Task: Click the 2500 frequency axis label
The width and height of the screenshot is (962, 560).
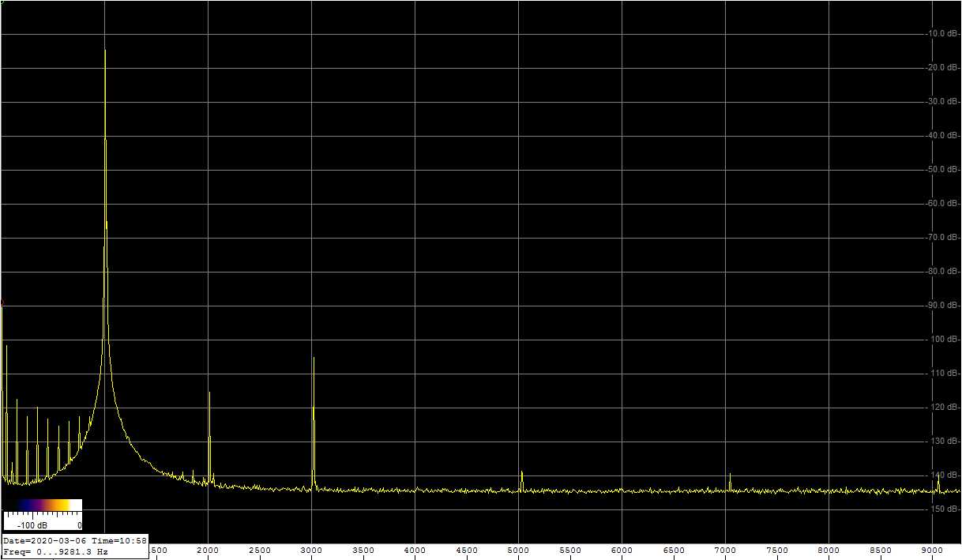Action: (x=259, y=551)
